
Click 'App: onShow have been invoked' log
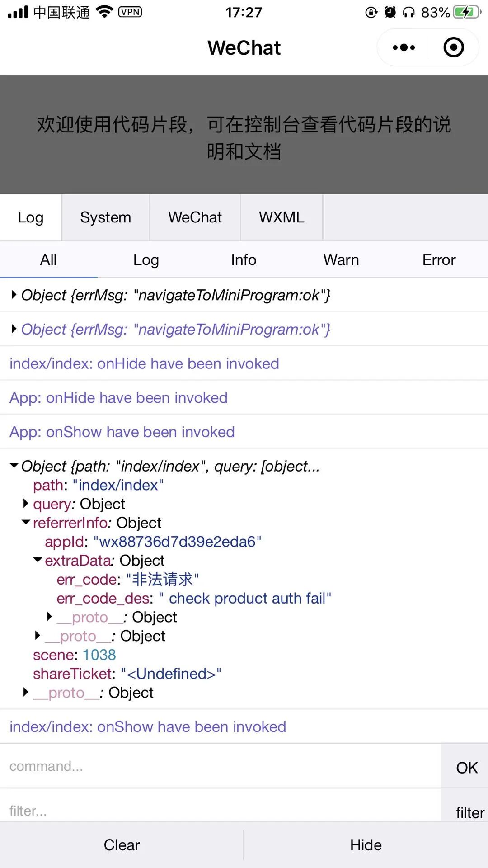click(x=122, y=432)
